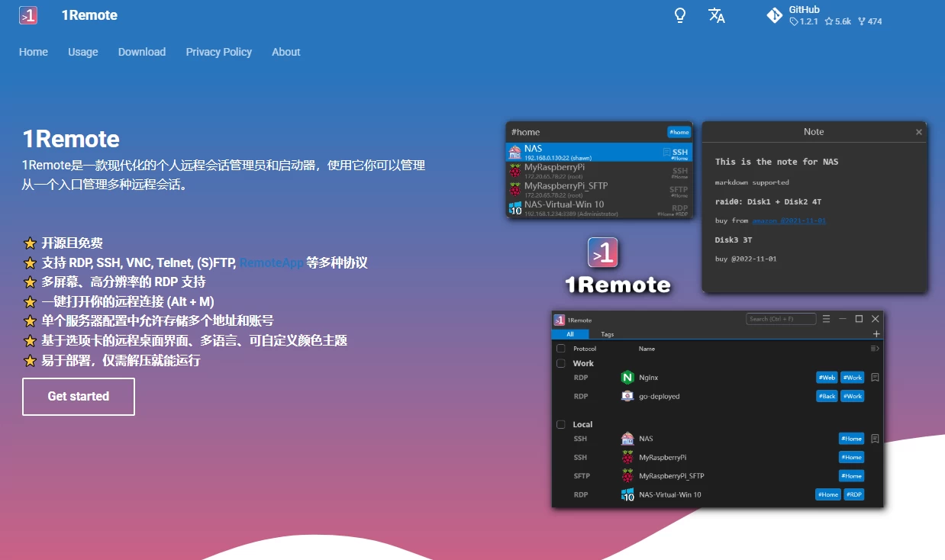
Task: Click the small 1Remote icon in window title bar
Action: [x=560, y=320]
